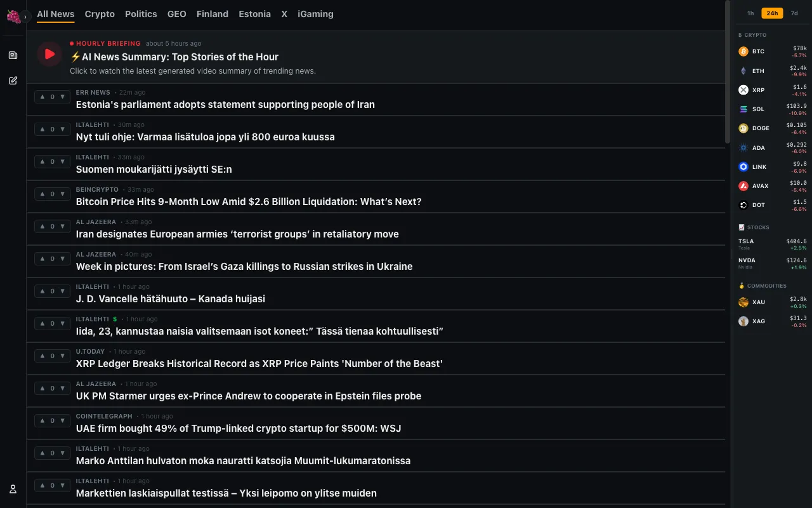Open the AI News Summary headline

pyautogui.click(x=174, y=57)
